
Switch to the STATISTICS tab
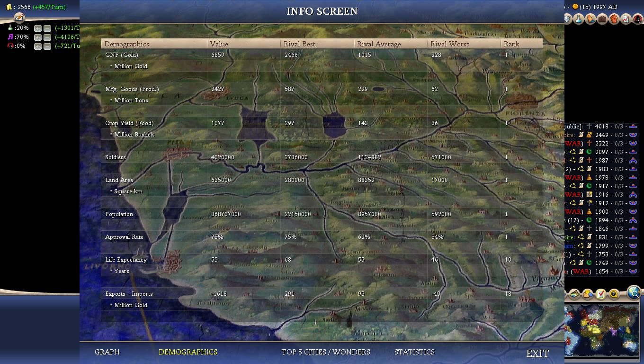click(x=414, y=352)
